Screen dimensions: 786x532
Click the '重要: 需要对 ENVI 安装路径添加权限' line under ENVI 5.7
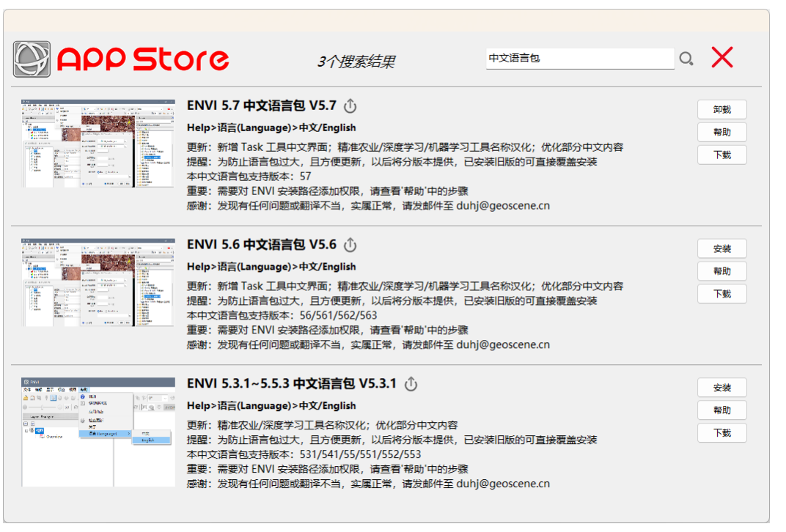[x=327, y=191]
